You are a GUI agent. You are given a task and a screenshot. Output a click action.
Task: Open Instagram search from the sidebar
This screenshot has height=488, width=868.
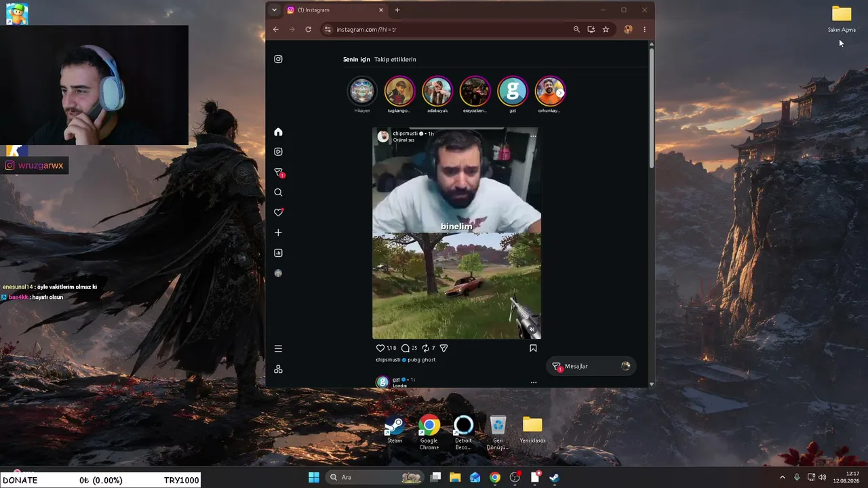(278, 192)
